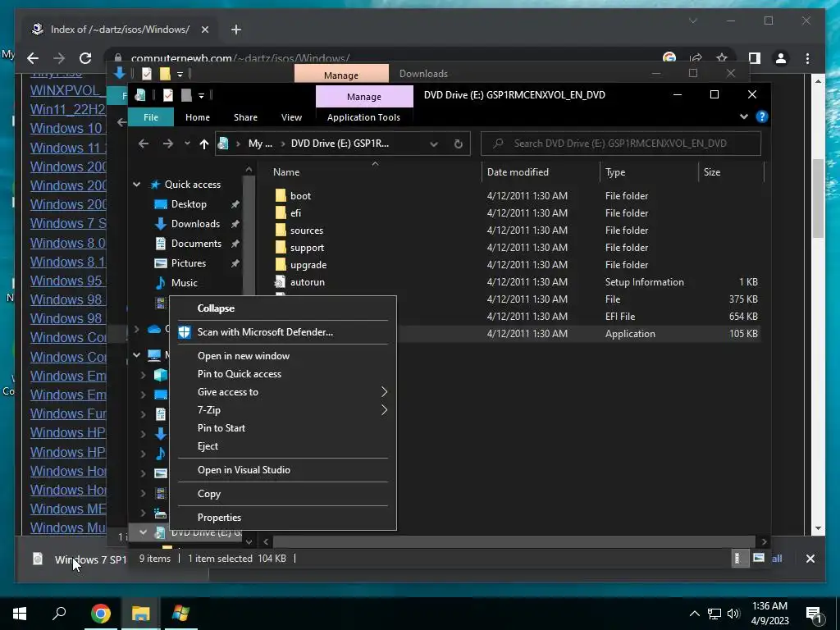Expand the 7-Zip submenu
Screen dimensions: 840x630
click(384, 410)
